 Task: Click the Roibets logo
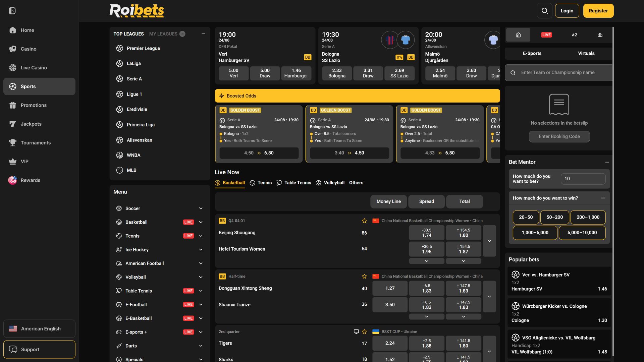pos(137,11)
